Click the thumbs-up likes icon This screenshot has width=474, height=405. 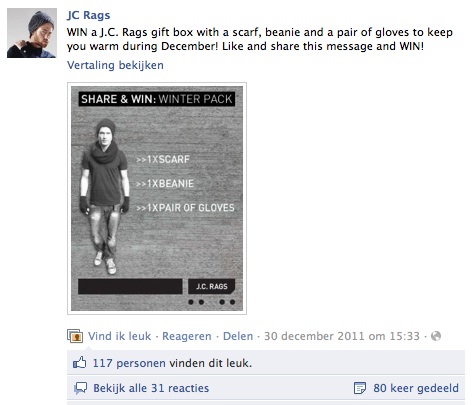[x=79, y=362]
